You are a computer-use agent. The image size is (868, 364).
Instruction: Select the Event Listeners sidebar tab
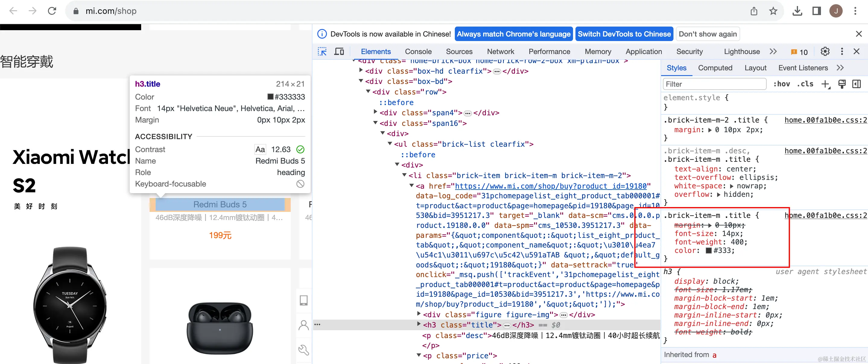(803, 68)
